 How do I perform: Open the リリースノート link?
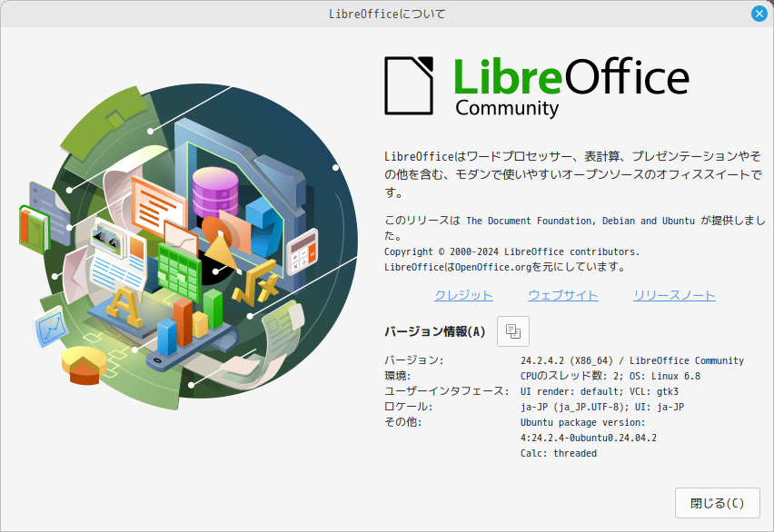[x=674, y=295]
